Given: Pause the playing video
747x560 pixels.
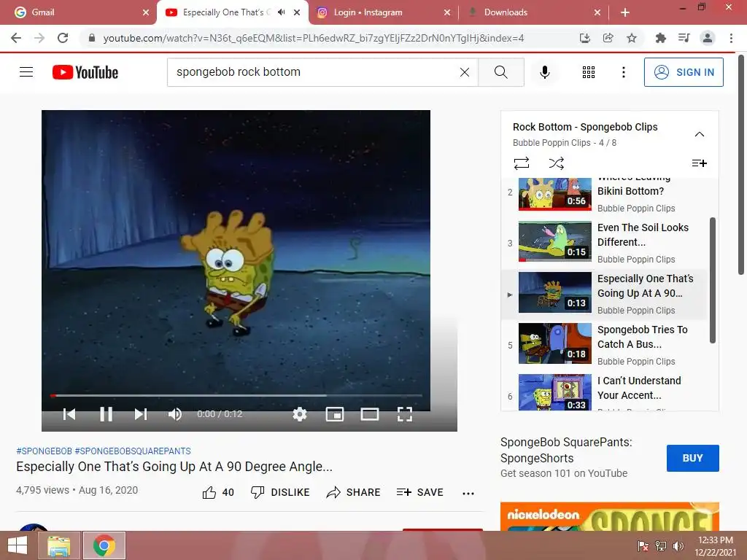Looking at the screenshot, I should [106, 414].
